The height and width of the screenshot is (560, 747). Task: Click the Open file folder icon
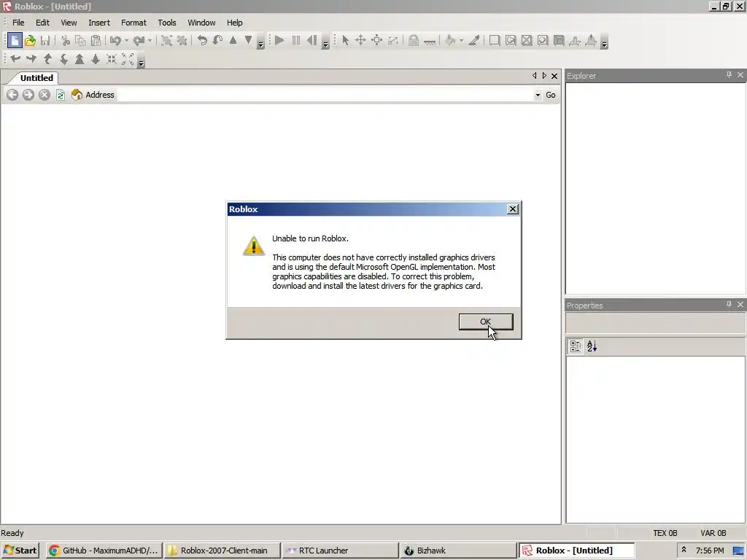pos(30,41)
